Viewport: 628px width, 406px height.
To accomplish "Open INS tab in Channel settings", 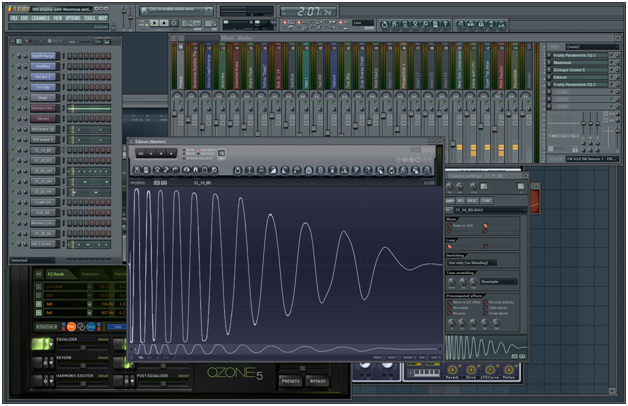I will tap(461, 201).
